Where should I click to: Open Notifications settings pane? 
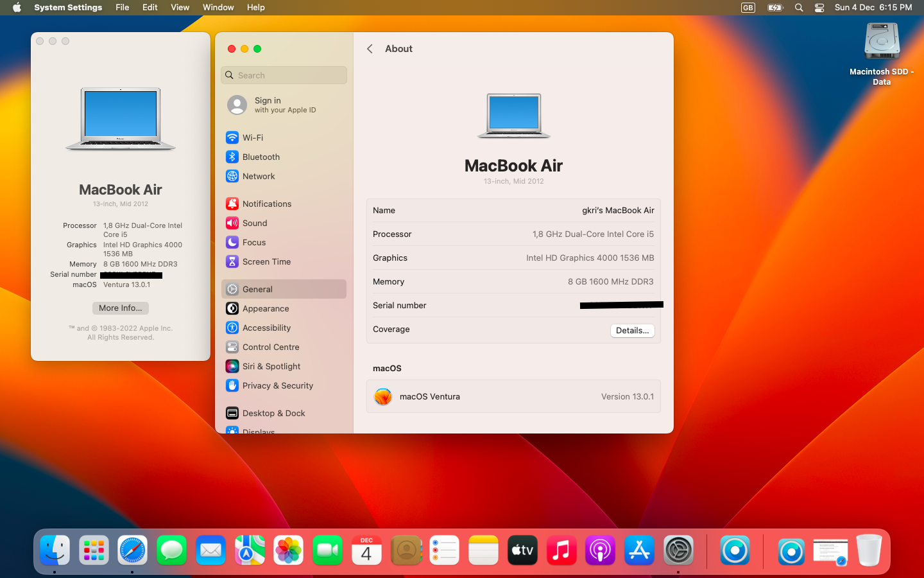pyautogui.click(x=266, y=204)
